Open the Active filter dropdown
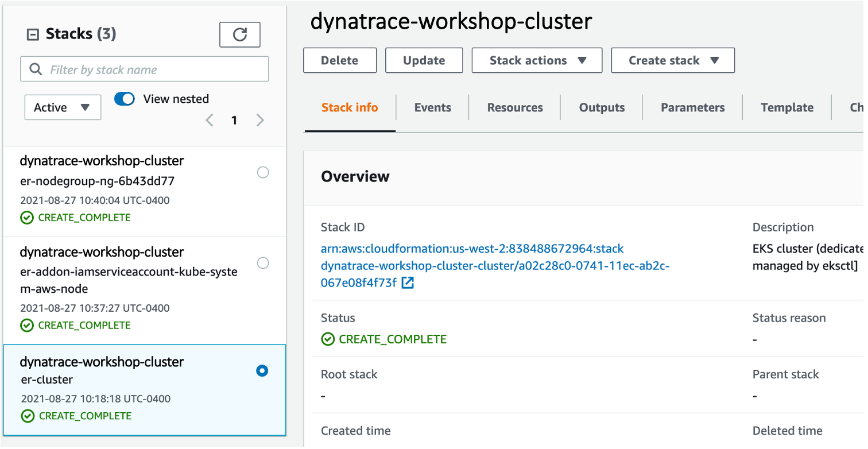 (63, 107)
